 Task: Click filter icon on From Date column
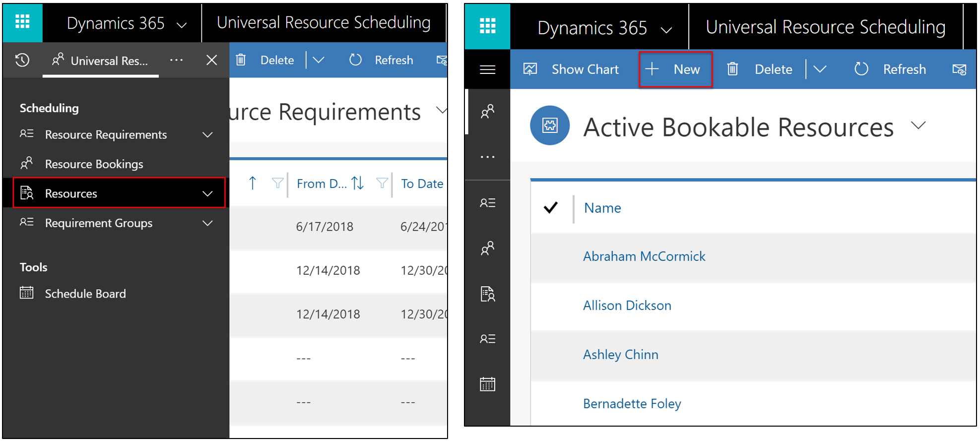tap(382, 184)
